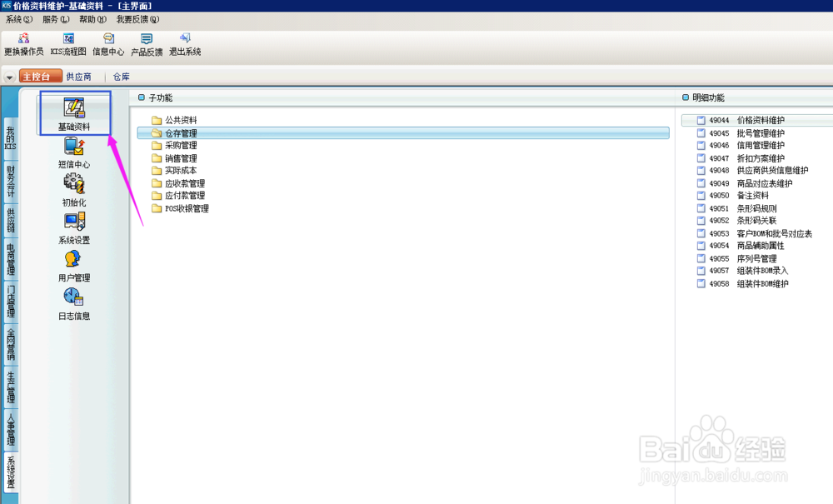Select the 公共资料 folder

[174, 120]
